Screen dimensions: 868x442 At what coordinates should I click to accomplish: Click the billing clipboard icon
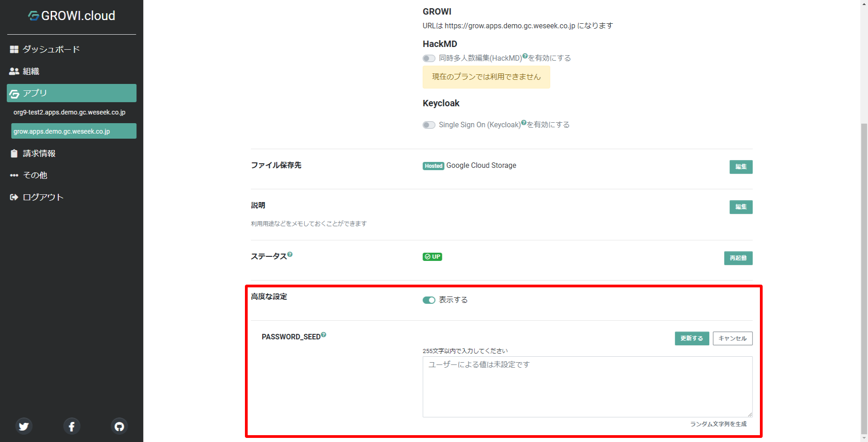(14, 153)
